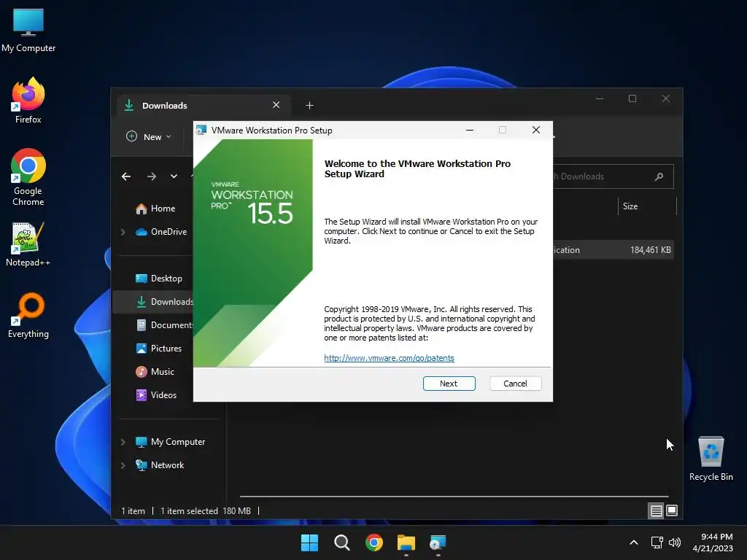747x560 pixels.
Task: Maximize the File Explorer window
Action: click(632, 98)
